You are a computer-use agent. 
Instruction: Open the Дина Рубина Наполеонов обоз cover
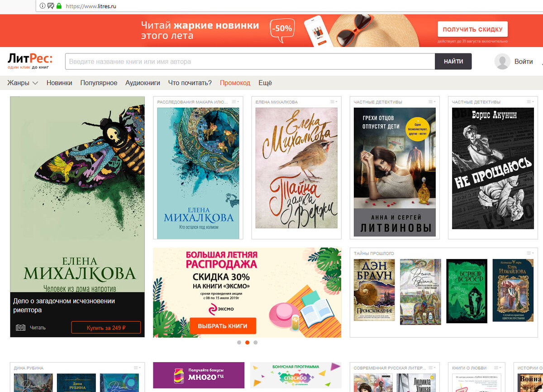(x=420, y=292)
